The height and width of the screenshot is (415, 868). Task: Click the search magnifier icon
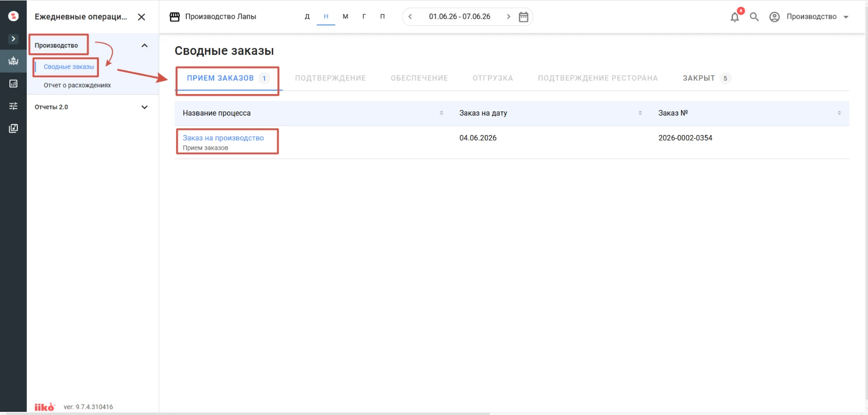coord(754,17)
